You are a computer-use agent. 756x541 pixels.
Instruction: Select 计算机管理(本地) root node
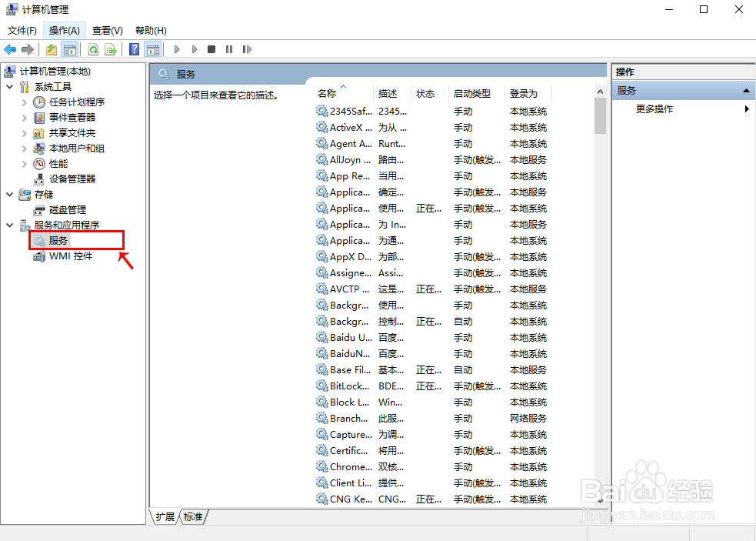pyautogui.click(x=55, y=72)
